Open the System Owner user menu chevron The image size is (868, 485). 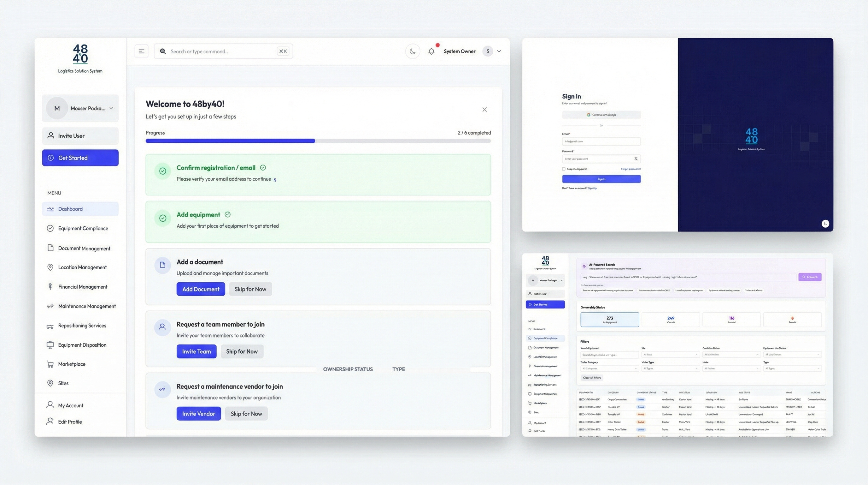point(499,51)
